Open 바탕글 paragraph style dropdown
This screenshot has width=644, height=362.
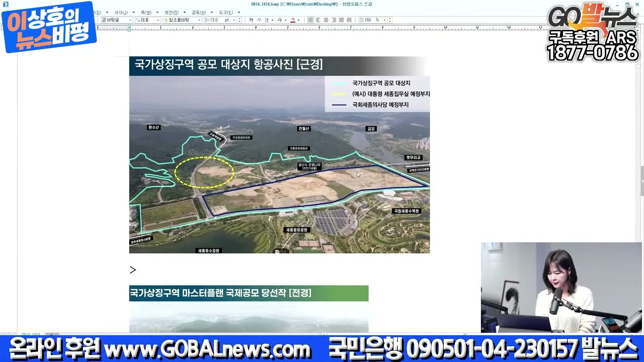point(130,20)
